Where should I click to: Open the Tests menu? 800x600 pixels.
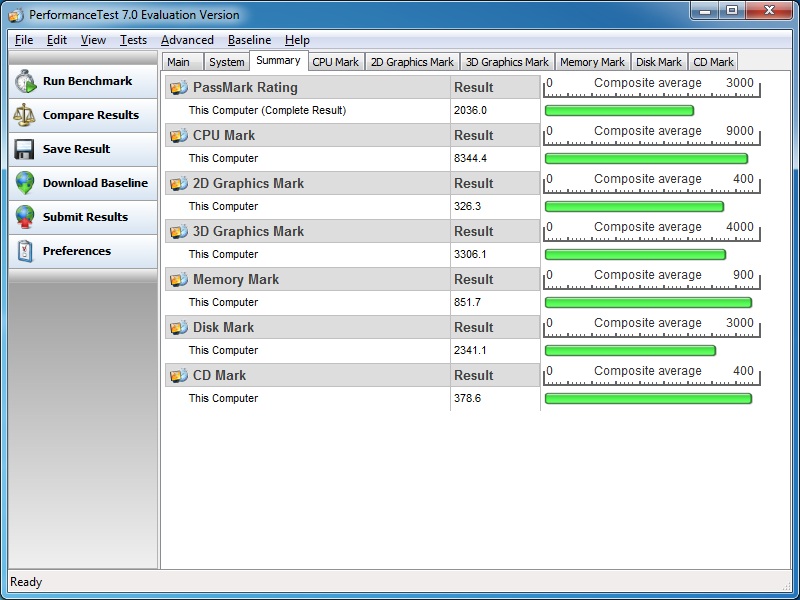coord(133,40)
